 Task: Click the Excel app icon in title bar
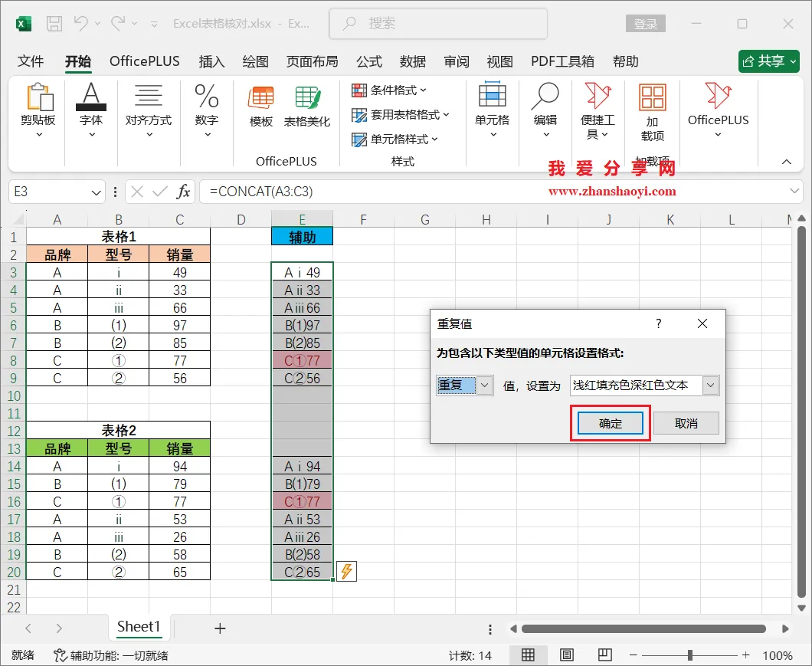tap(23, 23)
